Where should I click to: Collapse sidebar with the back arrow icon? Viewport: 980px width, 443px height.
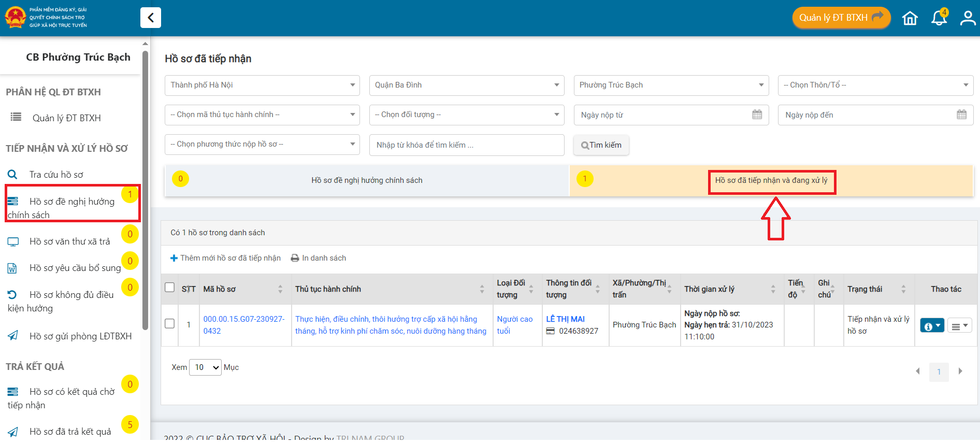(x=151, y=18)
